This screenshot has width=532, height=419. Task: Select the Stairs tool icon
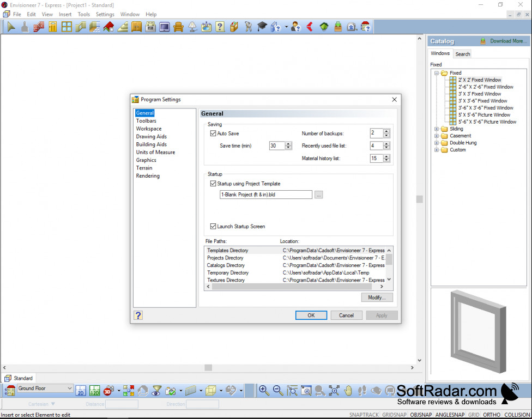click(x=123, y=27)
